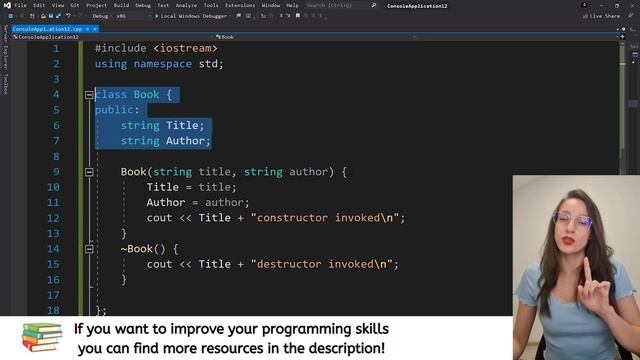Open the Build menu
This screenshot has height=360, width=640.
121,5
